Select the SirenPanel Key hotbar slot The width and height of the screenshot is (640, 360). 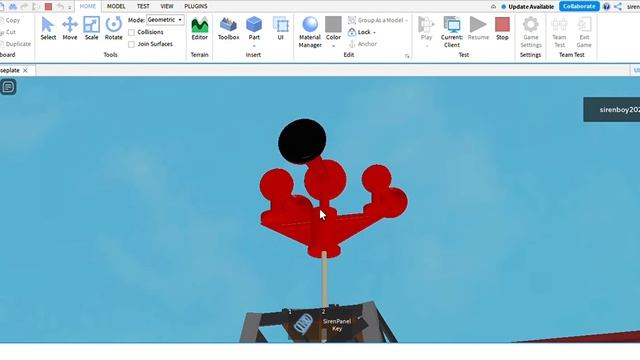pos(337,325)
